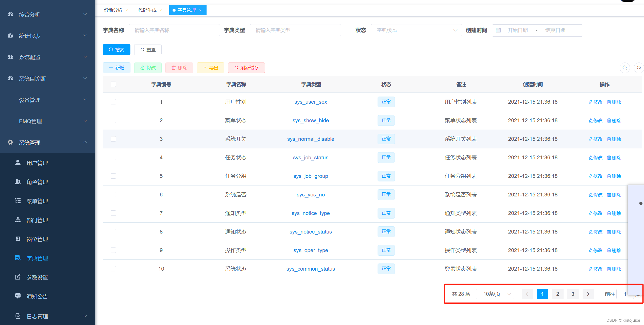Click the 菜单管理 tree icon
The image size is (644, 325).
pos(18,201)
